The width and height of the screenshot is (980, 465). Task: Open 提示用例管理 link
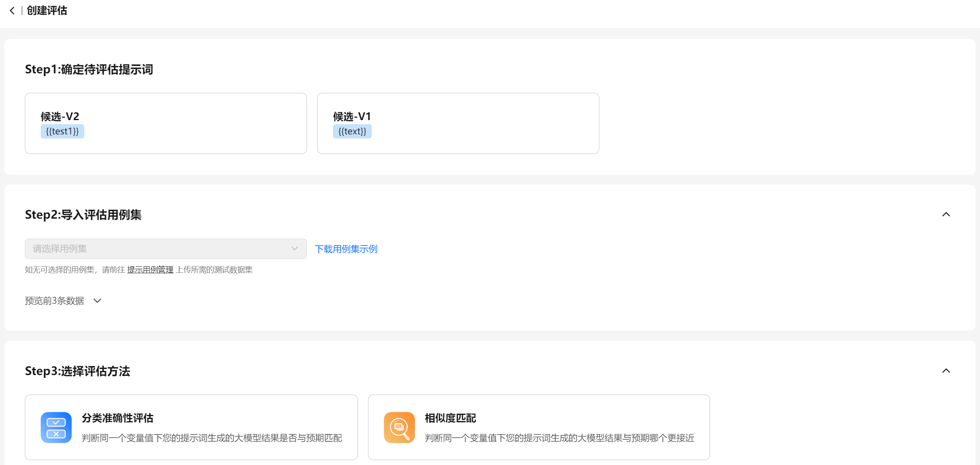click(x=150, y=270)
